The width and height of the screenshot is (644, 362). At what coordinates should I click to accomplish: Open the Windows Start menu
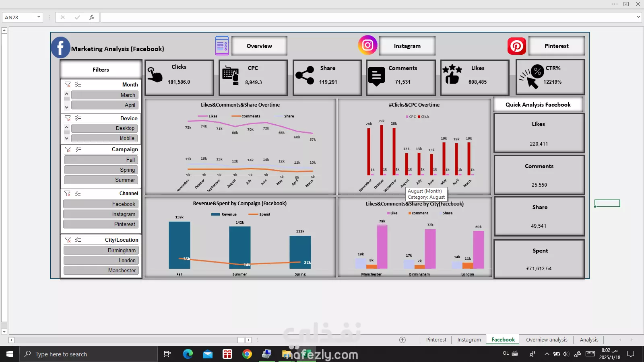click(10, 354)
